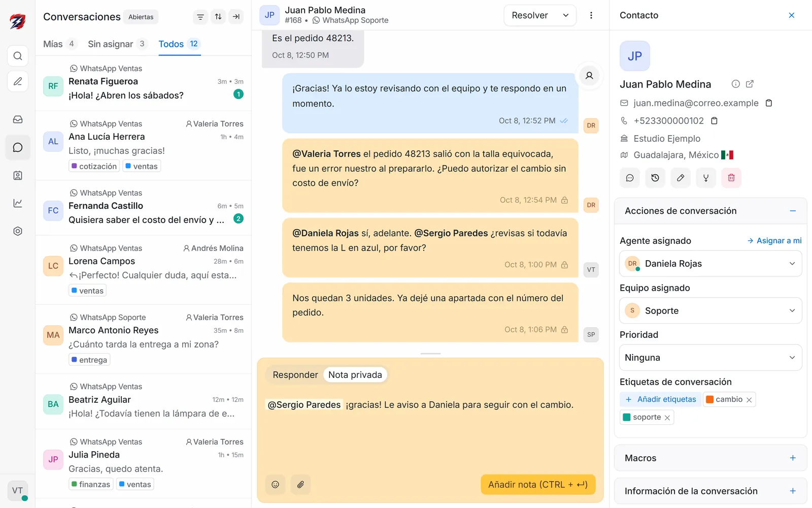Open the assigned agent Daniela Rojas dropdown
812x508 pixels.
click(710, 264)
